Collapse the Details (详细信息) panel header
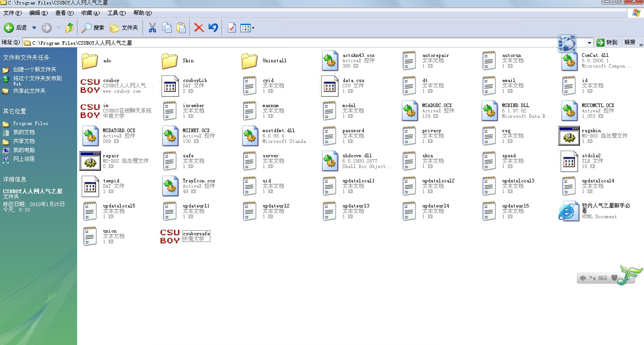This screenshot has height=345, width=644. point(15,179)
